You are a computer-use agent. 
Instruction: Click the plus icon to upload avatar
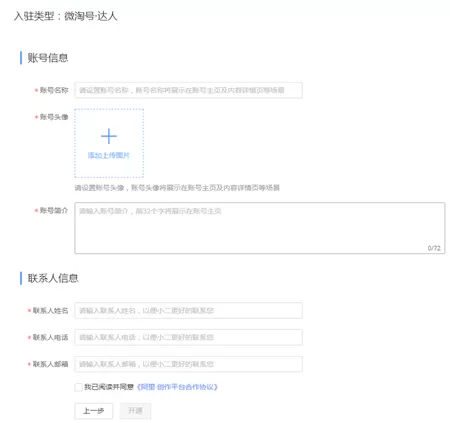[x=109, y=136]
